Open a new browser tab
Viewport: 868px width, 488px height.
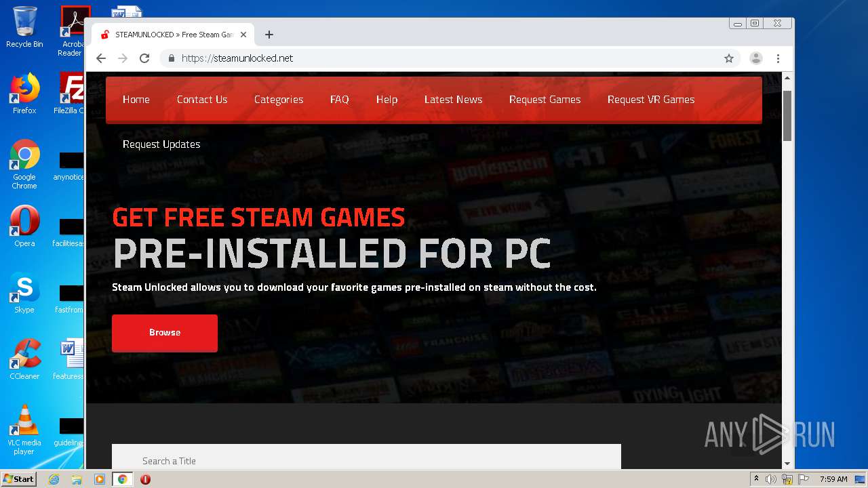[269, 35]
